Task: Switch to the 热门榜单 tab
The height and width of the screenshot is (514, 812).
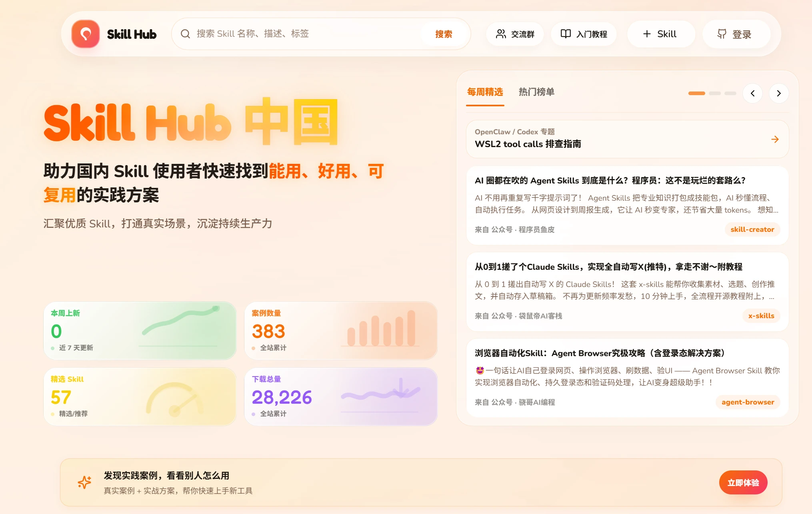Action: pos(536,92)
